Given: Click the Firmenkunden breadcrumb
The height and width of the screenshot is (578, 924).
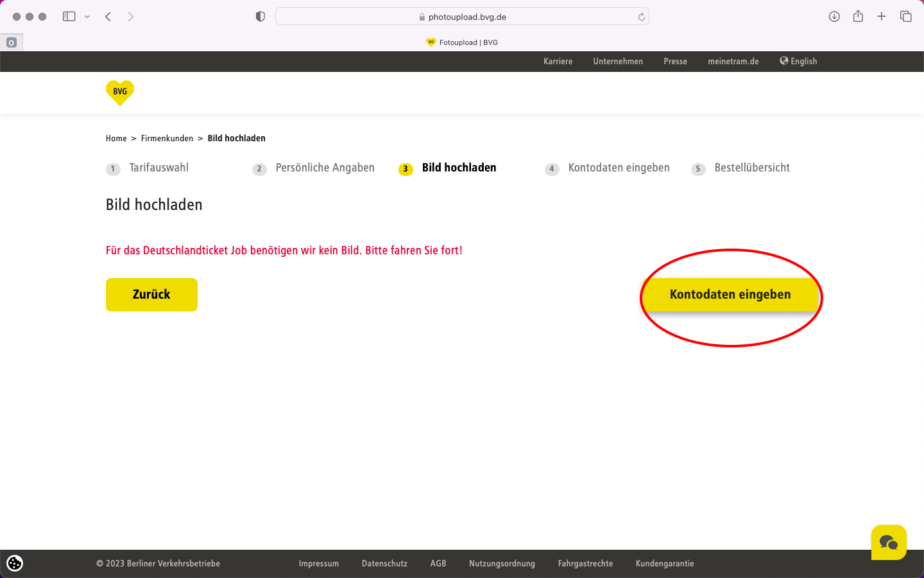Looking at the screenshot, I should 167,138.
